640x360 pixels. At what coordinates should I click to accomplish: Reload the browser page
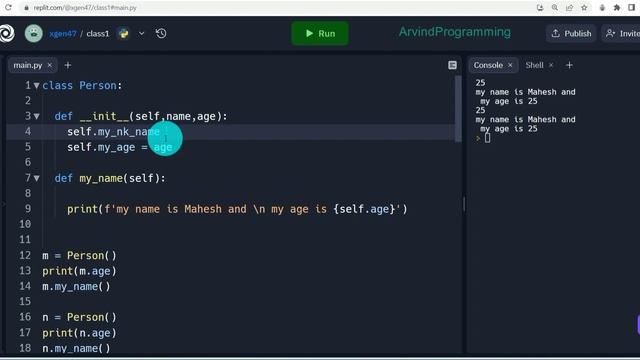[x=8, y=7]
